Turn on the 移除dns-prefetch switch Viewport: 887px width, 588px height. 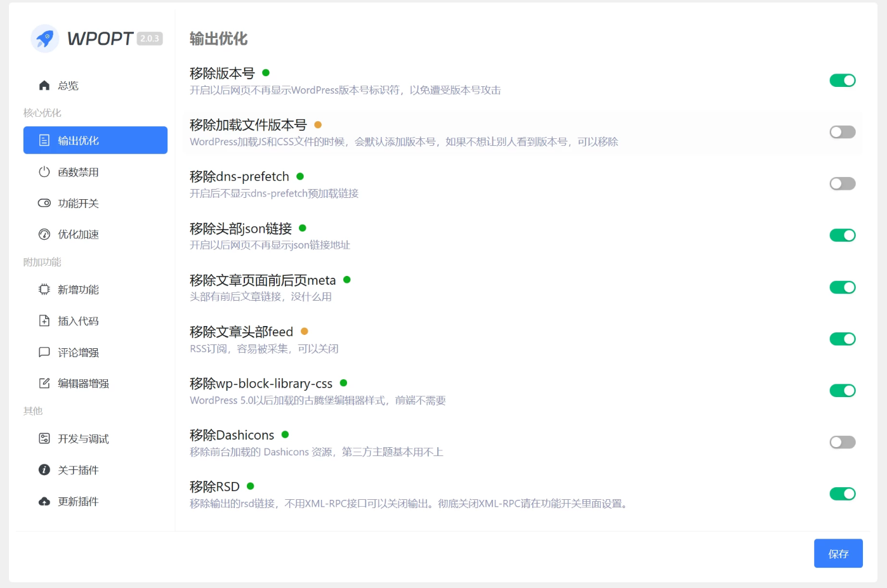tap(842, 184)
